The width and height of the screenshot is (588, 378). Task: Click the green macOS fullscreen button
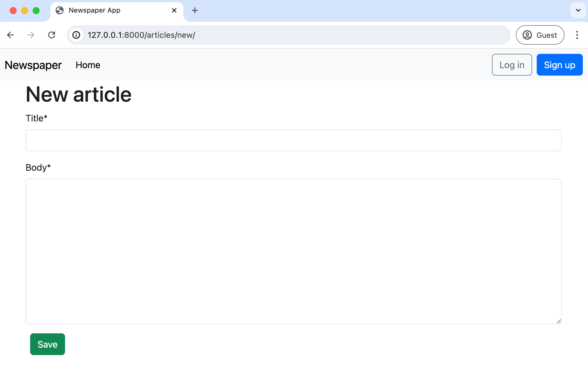click(x=36, y=11)
